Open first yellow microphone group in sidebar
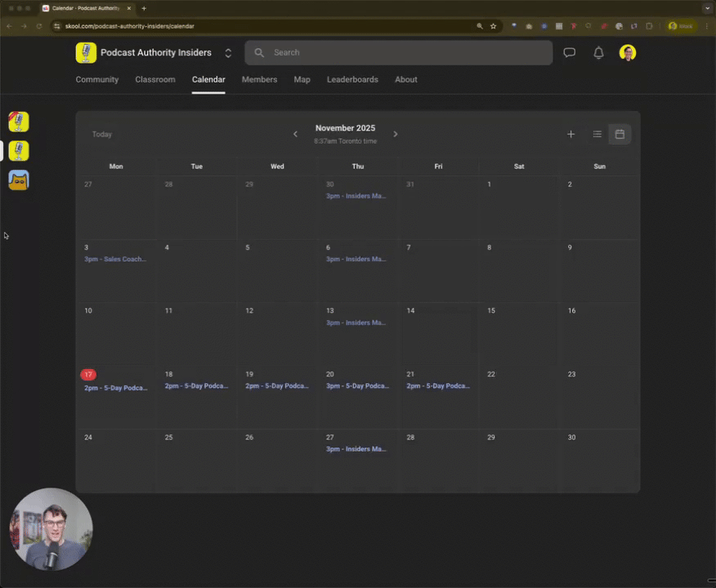The width and height of the screenshot is (716, 588). point(19,122)
